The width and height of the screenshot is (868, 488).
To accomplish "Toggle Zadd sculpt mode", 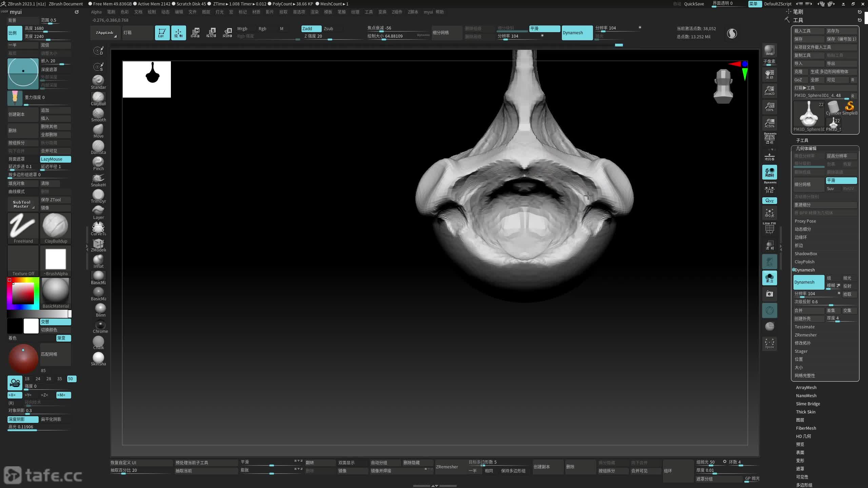I will 311,28.
